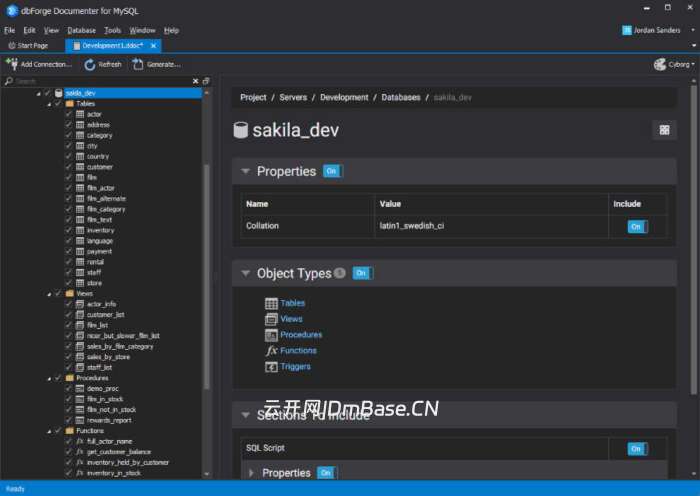Click the sakila_dev database icon in tree
This screenshot has width=700, height=496.
click(58, 93)
